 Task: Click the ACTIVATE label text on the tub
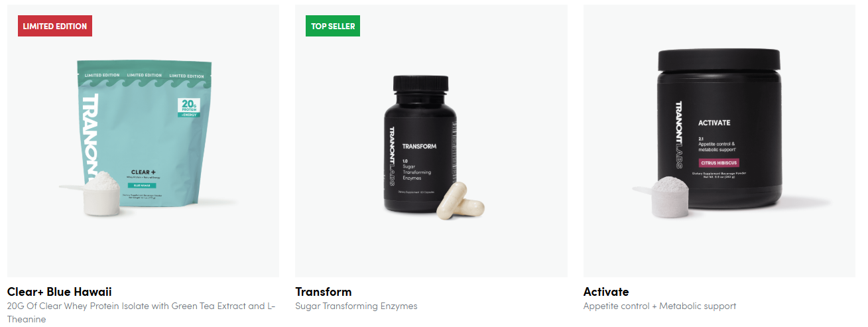(x=714, y=123)
